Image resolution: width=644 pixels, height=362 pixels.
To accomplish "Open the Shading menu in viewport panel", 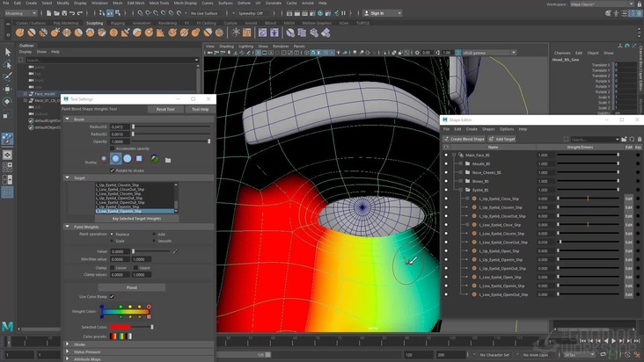I will pyautogui.click(x=226, y=47).
